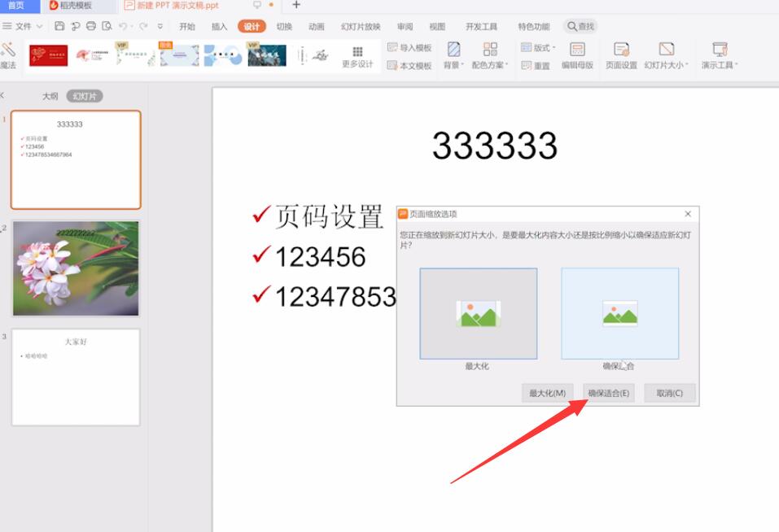Expand the Undo history dropdown arrow
This screenshot has height=532, width=779.
point(131,26)
